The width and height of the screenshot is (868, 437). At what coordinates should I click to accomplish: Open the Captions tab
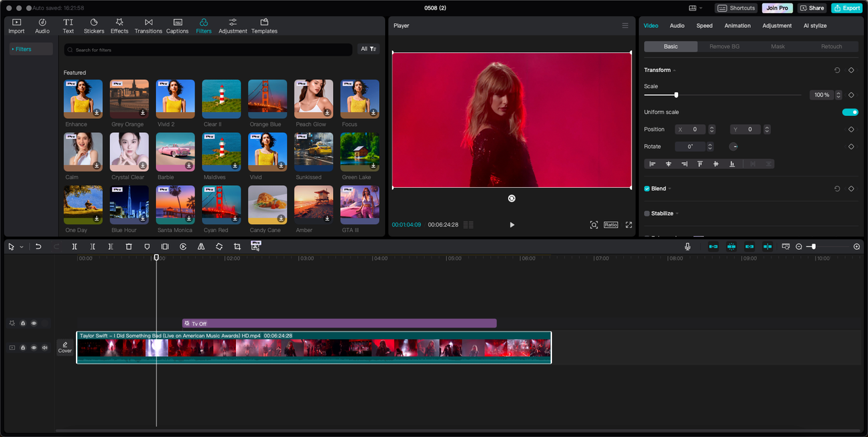click(178, 26)
